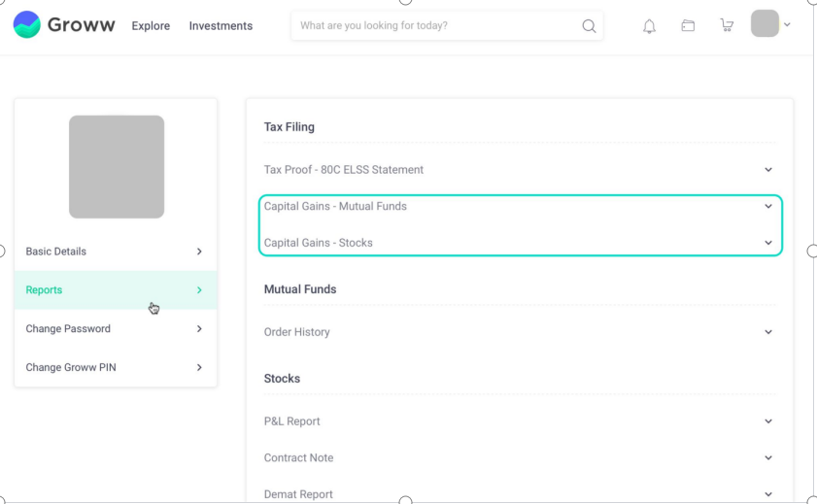The height and width of the screenshot is (504, 817).
Task: Click the Groww logo icon
Action: pos(26,24)
